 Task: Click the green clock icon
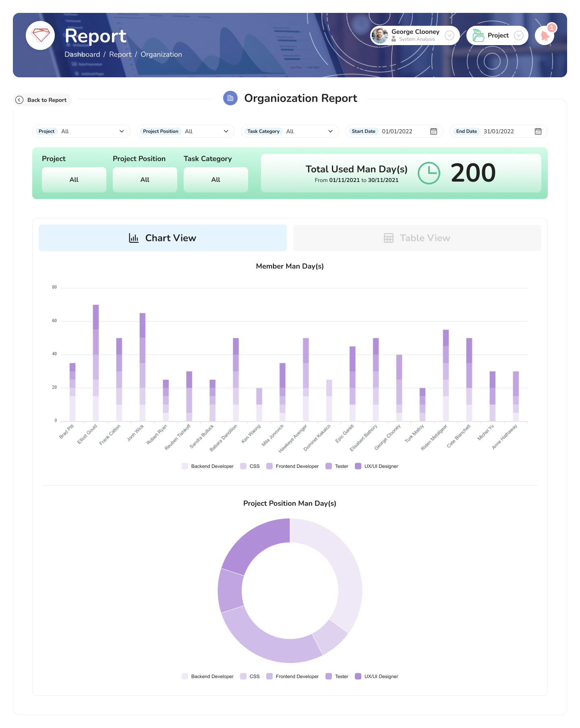(x=429, y=173)
